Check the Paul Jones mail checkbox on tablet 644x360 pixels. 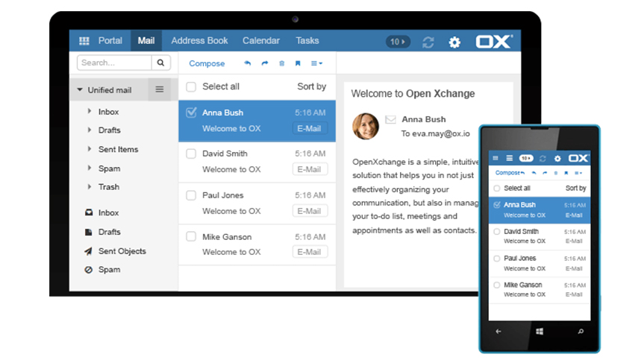tap(191, 195)
